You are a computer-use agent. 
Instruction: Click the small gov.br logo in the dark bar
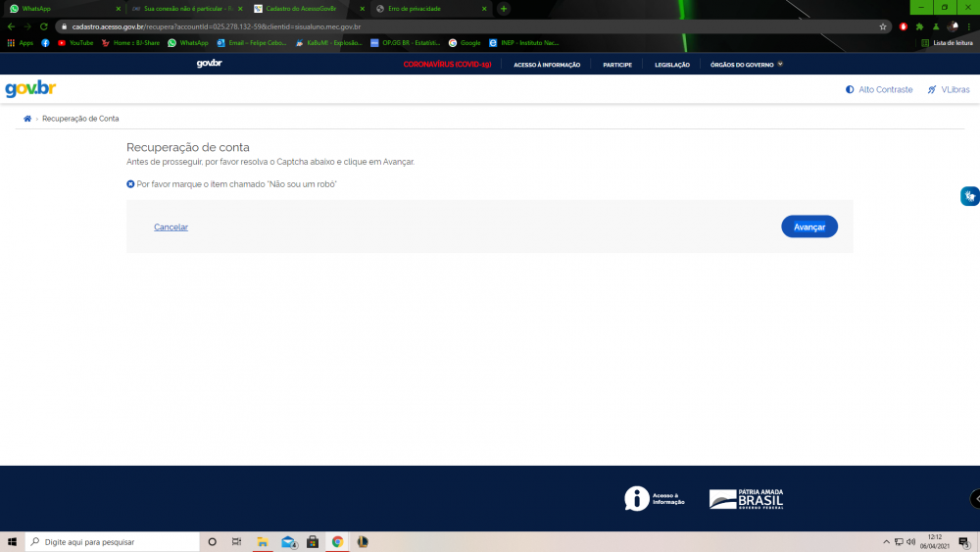[x=210, y=63]
